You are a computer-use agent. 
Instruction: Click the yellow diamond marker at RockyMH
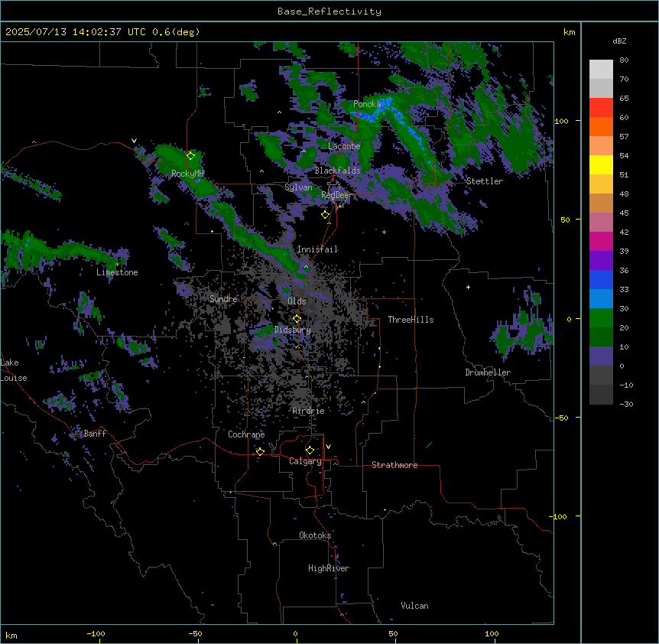(191, 156)
